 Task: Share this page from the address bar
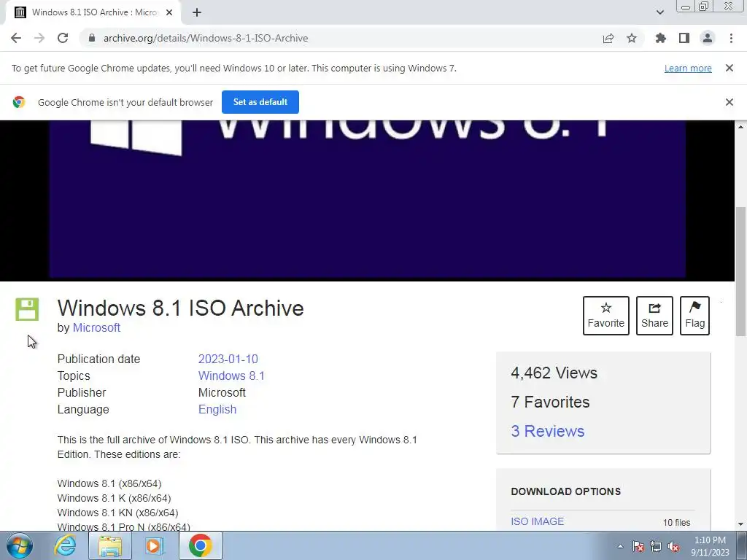click(x=608, y=38)
